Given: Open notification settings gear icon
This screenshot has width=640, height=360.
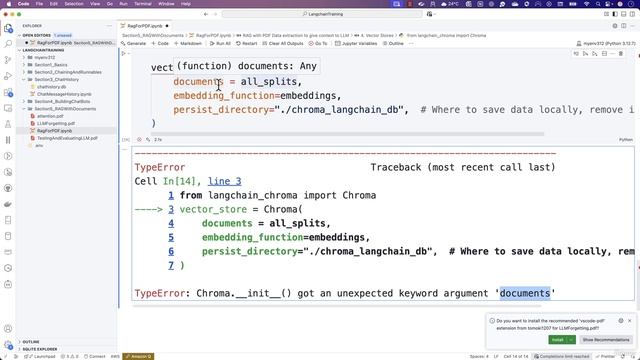Looking at the screenshot, I should pyautogui.click(x=621, y=321).
